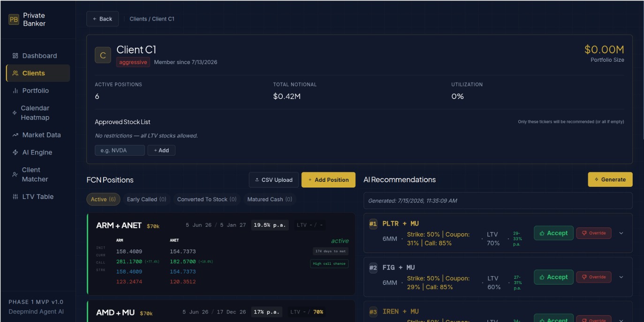Click ANET current price 182.5700

(x=182, y=262)
